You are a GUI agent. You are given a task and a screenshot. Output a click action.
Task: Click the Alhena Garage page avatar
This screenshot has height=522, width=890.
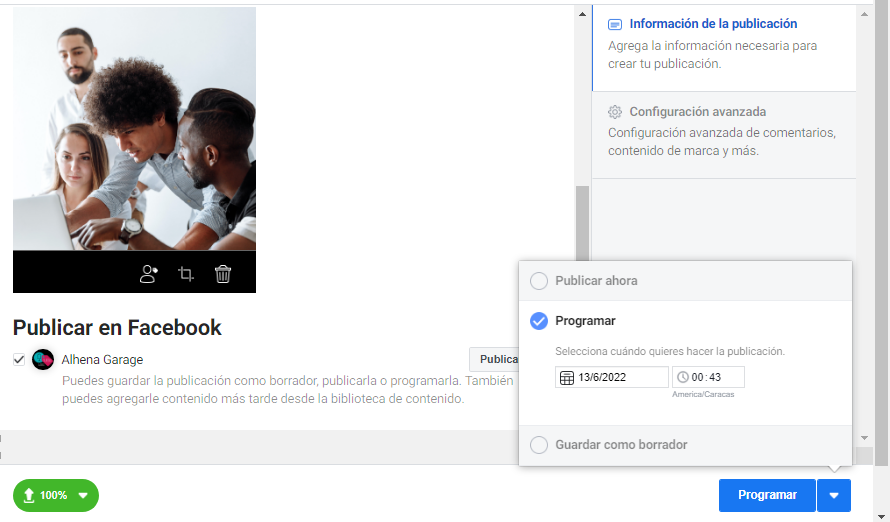click(43, 360)
